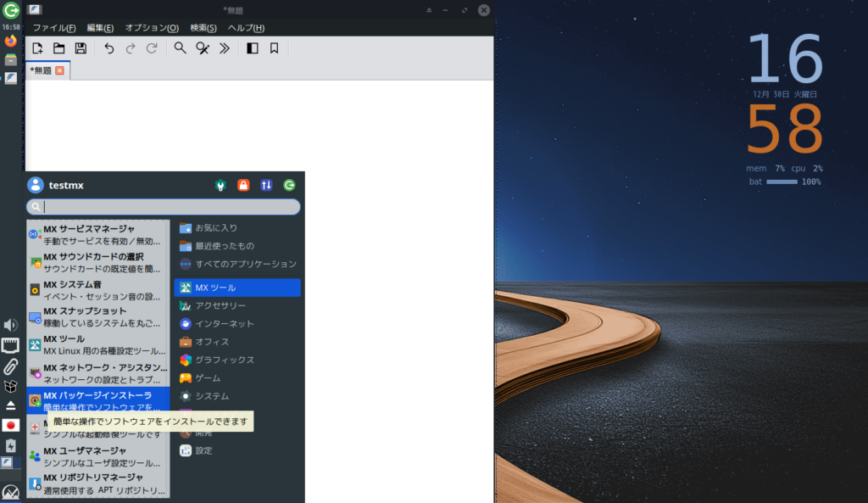
Task: Switch to the *無題 document tab
Action: point(41,70)
